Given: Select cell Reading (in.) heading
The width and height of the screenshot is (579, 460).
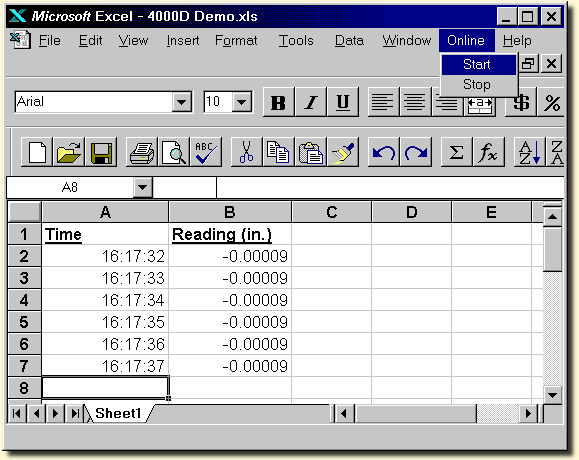Looking at the screenshot, I should pos(230,234).
